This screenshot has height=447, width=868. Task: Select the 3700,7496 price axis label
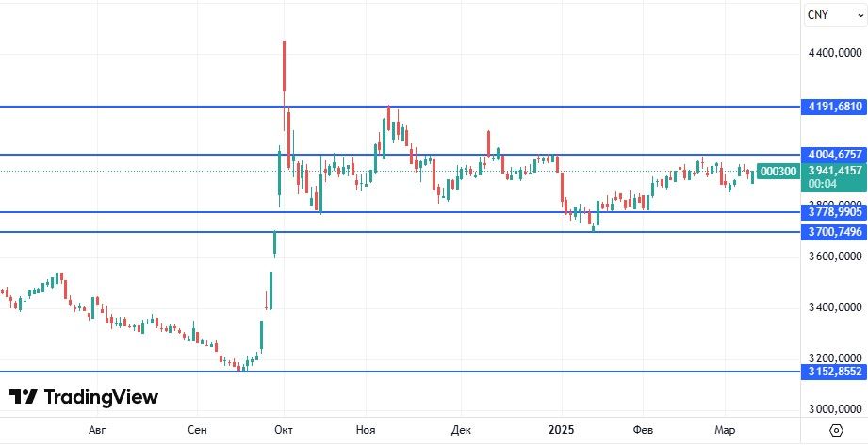click(x=833, y=231)
